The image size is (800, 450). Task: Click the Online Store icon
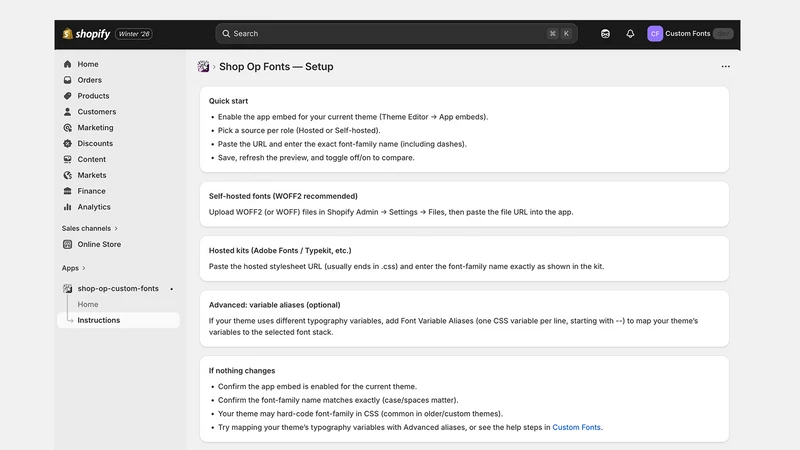tap(67, 244)
